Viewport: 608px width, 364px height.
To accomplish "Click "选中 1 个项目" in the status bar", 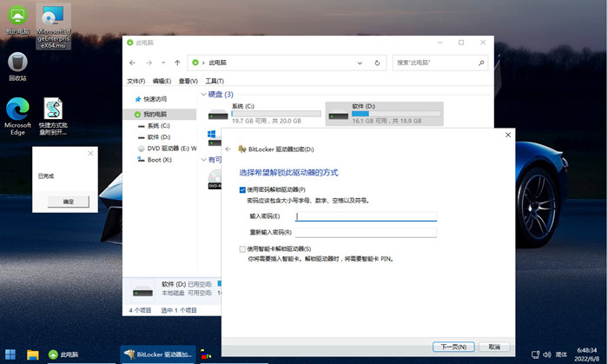I will click(179, 310).
